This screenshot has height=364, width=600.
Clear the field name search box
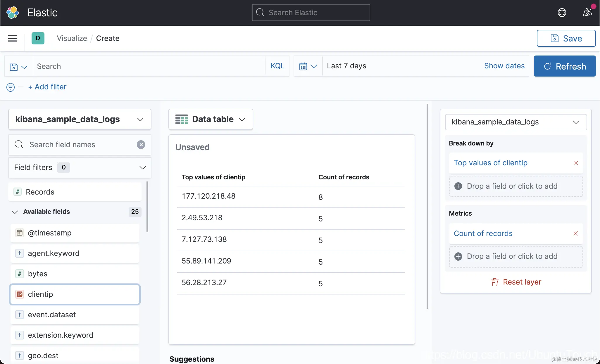[x=141, y=145]
